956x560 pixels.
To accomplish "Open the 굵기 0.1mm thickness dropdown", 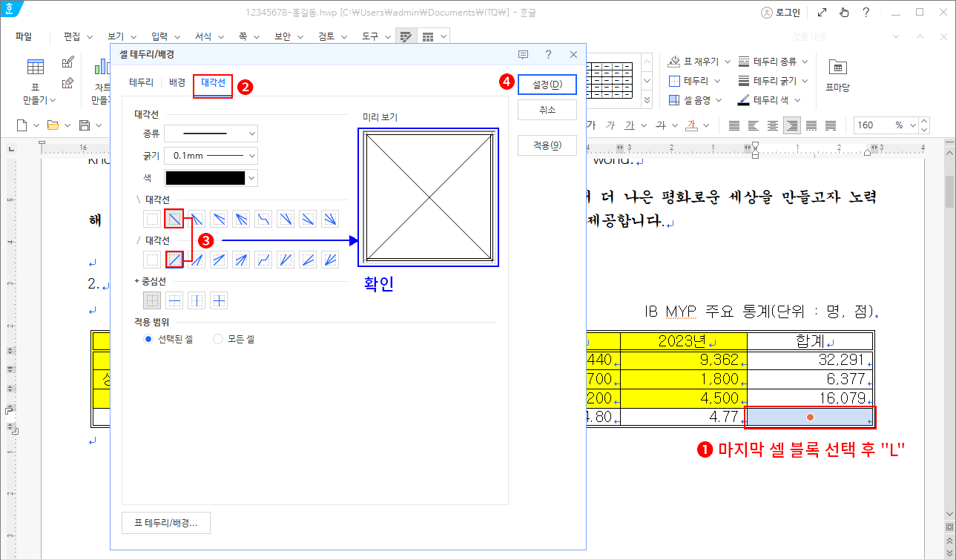I will pos(211,156).
